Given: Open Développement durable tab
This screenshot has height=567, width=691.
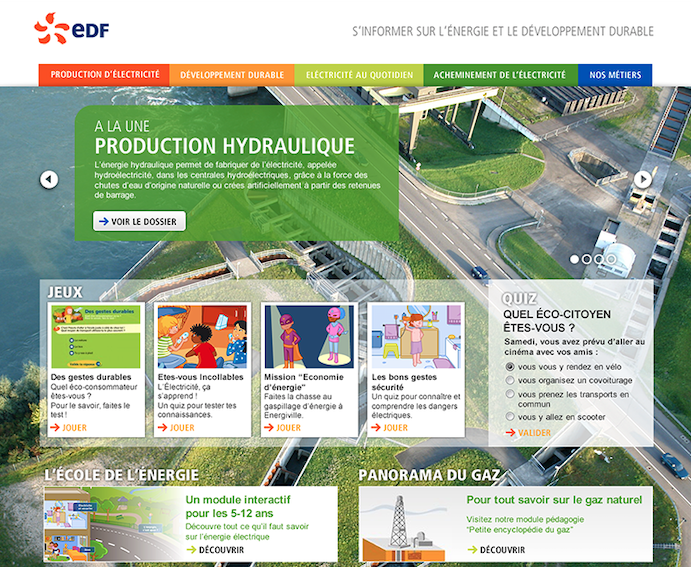Looking at the screenshot, I should click(x=232, y=75).
